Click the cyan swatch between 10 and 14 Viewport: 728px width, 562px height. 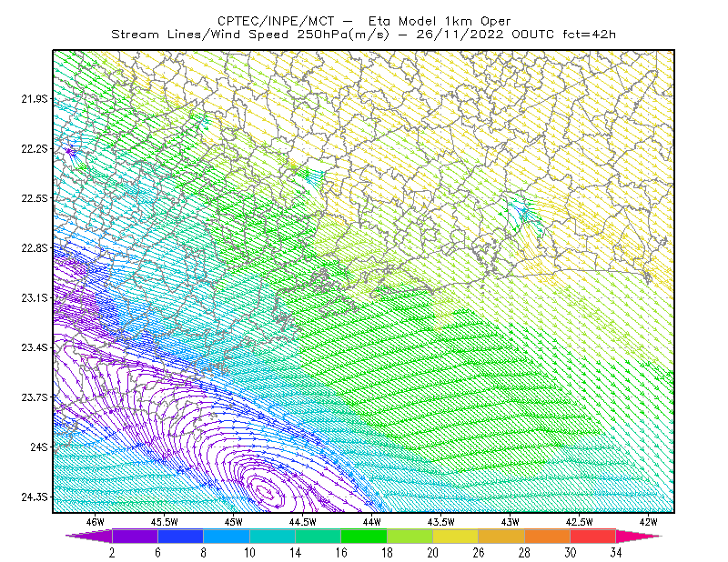coord(272,536)
